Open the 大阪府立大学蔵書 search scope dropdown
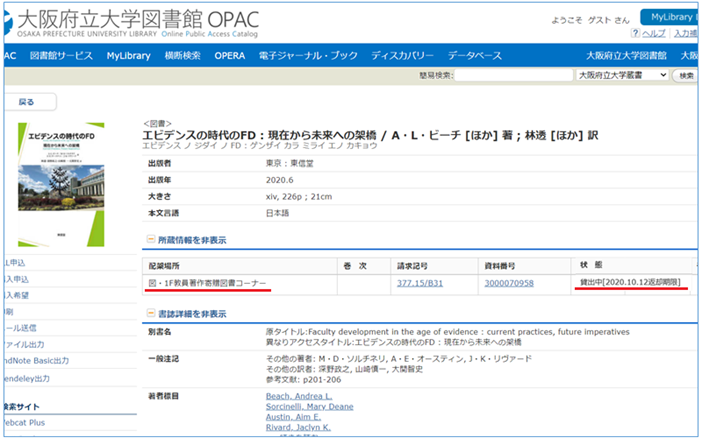Screen dimensions: 702x438 [x=622, y=75]
